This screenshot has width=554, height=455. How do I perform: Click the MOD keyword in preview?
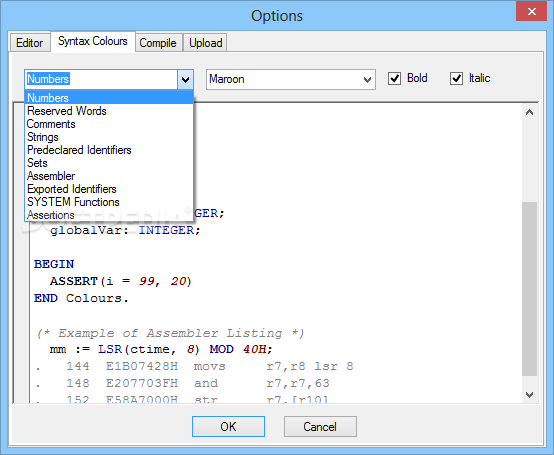tap(222, 349)
